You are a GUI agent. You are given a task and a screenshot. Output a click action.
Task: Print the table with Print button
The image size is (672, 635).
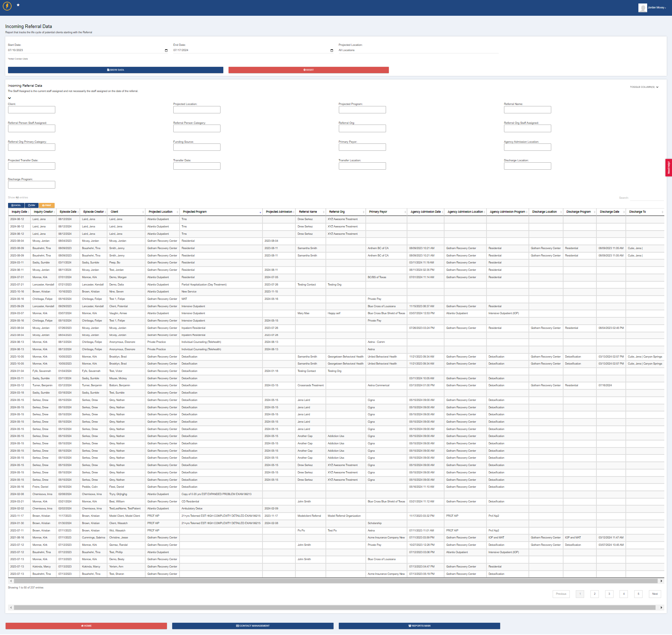[47, 205]
